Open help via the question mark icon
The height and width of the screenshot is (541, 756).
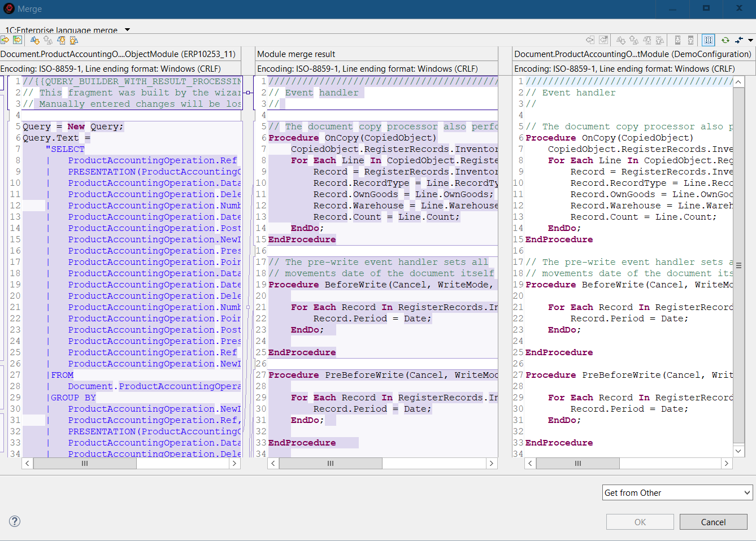pyautogui.click(x=15, y=521)
